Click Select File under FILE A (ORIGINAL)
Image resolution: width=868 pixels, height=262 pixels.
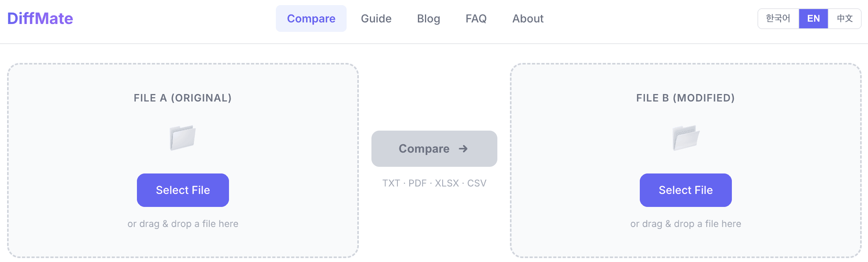tap(183, 190)
